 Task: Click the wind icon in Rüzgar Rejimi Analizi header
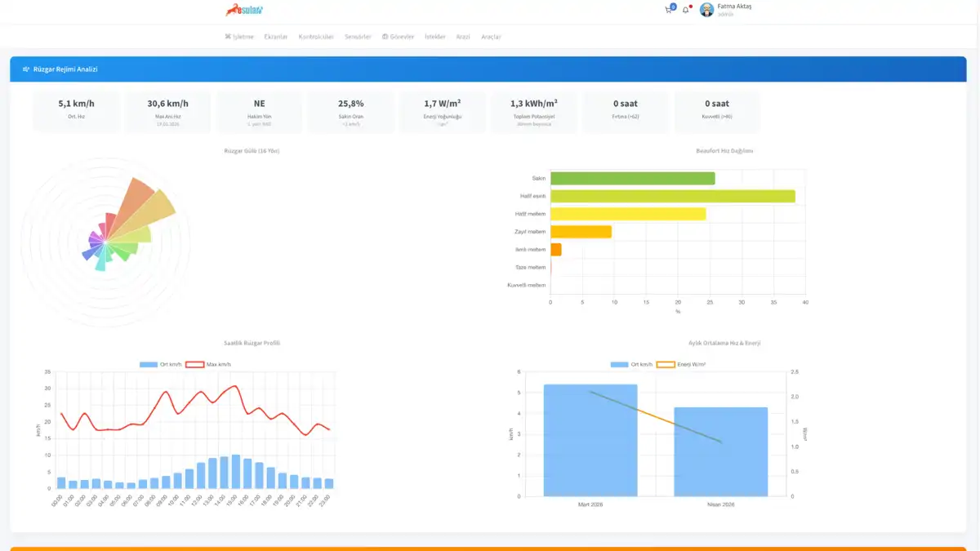pyautogui.click(x=26, y=69)
